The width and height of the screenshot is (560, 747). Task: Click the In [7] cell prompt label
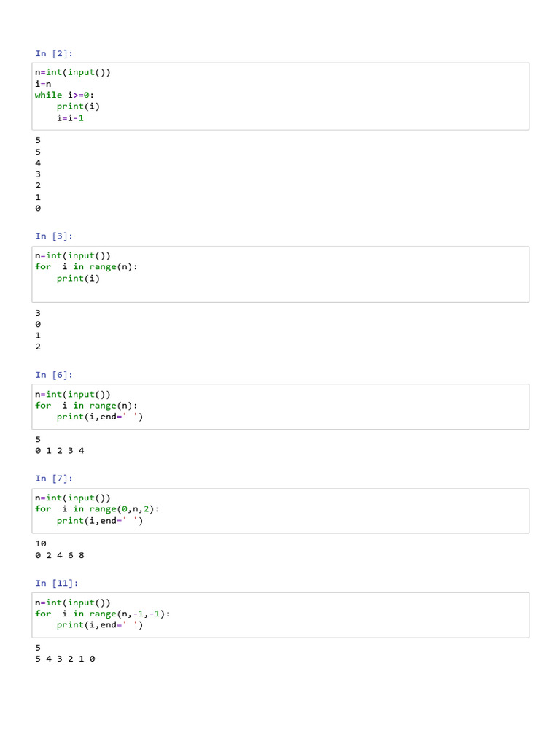[54, 479]
